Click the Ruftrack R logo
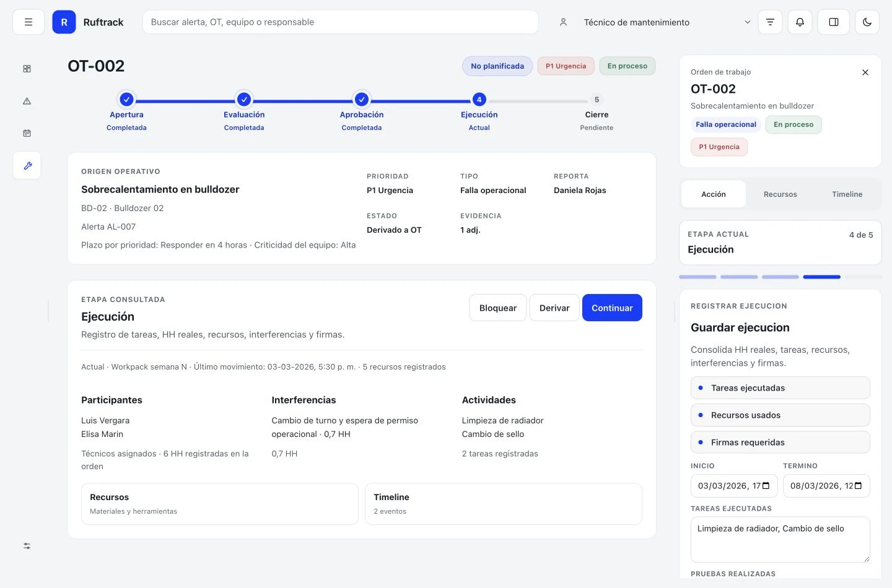 tap(64, 22)
